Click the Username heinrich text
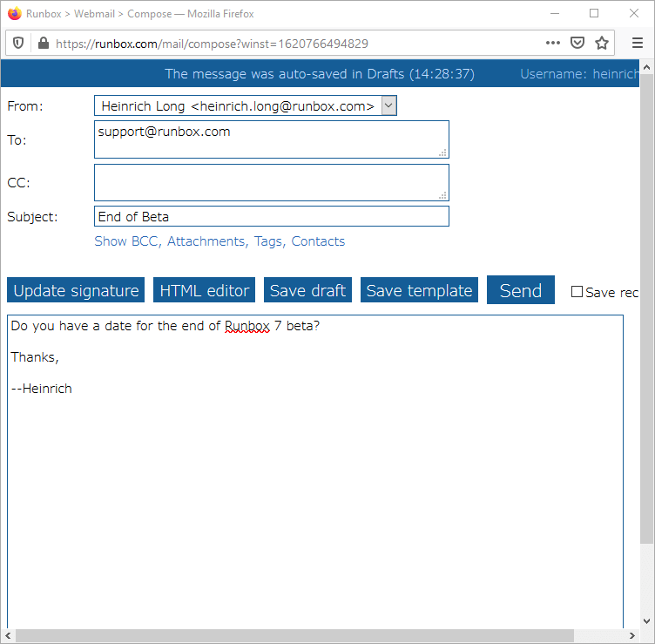 579,74
